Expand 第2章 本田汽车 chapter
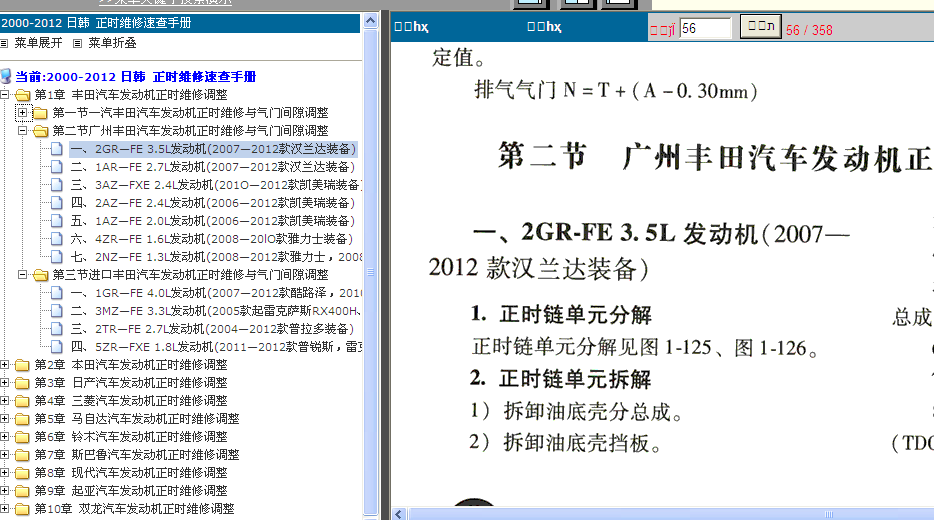 [5, 365]
